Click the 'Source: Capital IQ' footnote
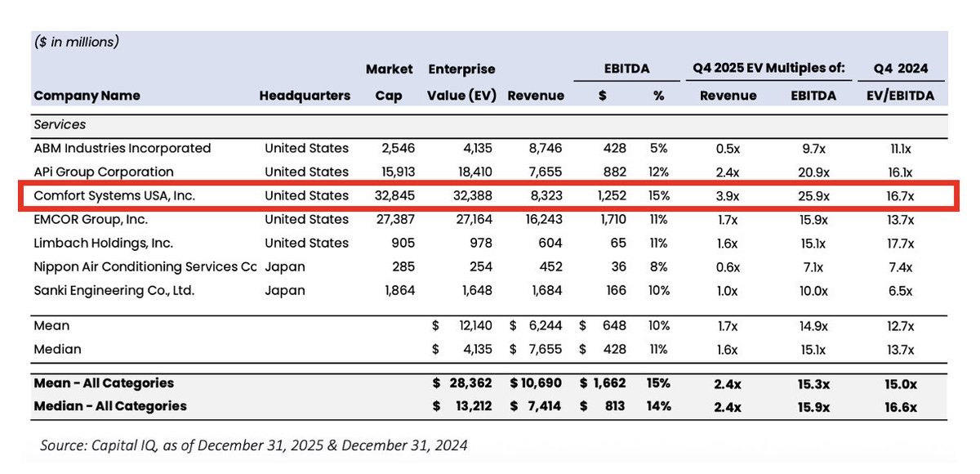 point(254,445)
